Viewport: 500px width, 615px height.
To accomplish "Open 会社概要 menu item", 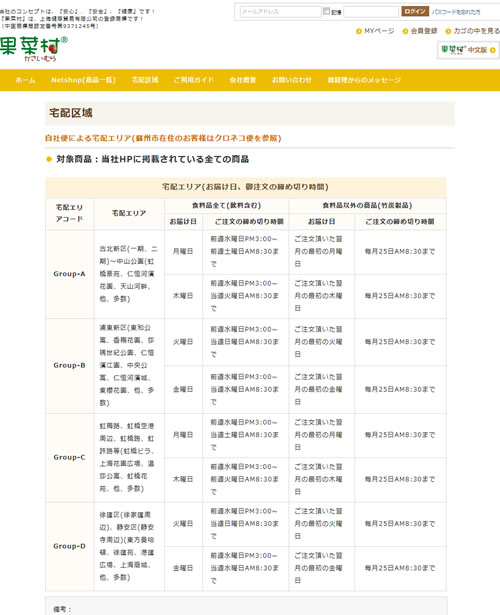I will 243,80.
